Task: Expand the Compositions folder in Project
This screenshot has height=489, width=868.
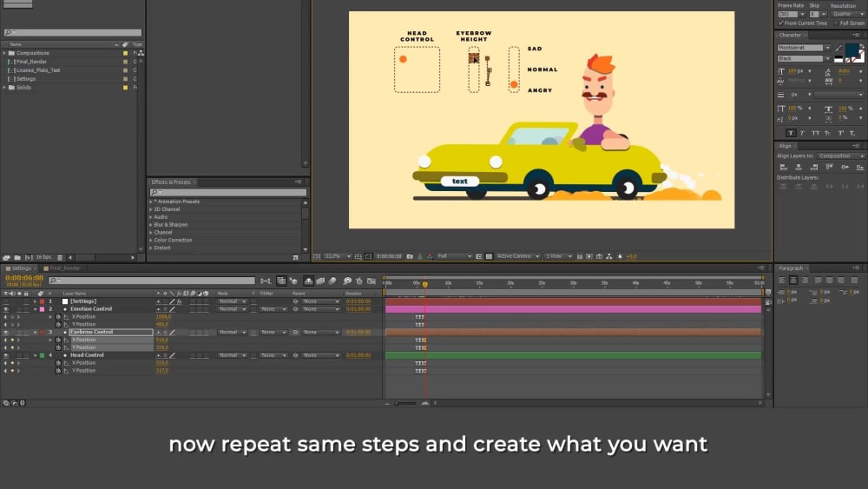Action: point(4,53)
